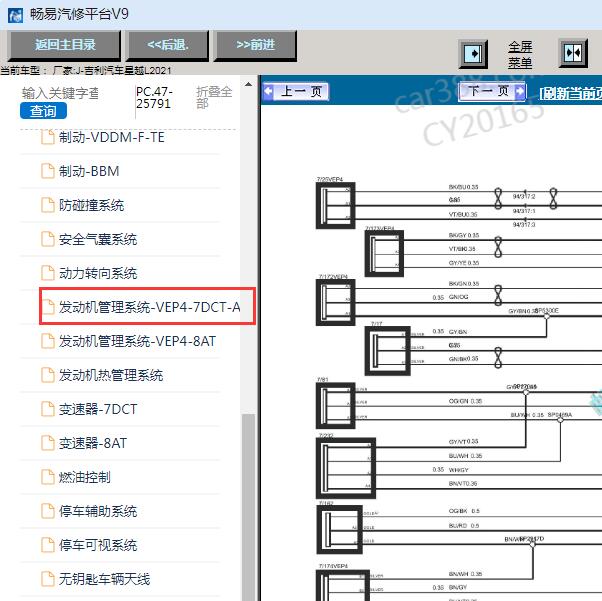This screenshot has height=601, width=602.
Task: Open 无钥匙车辆天线 diagram entry
Action: tap(104, 579)
